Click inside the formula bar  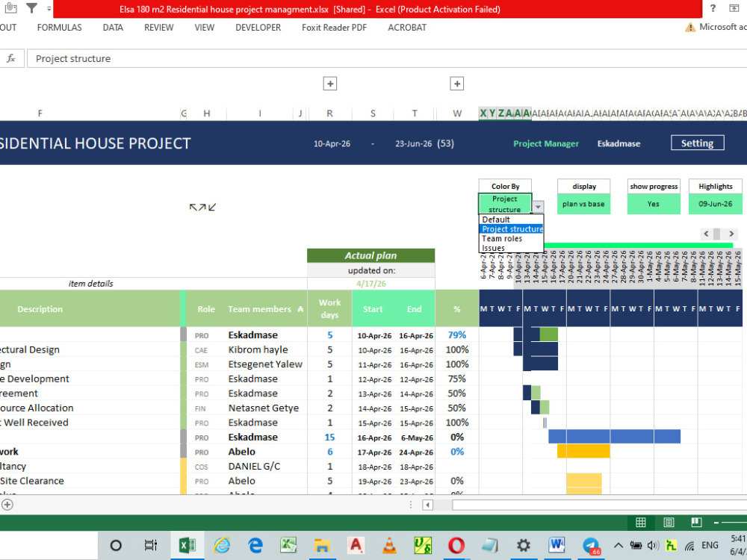click(x=387, y=58)
